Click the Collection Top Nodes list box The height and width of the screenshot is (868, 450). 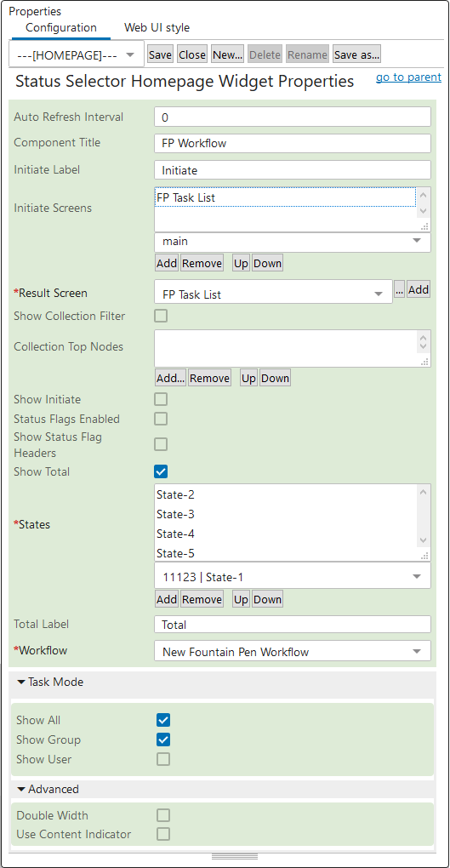click(x=293, y=348)
